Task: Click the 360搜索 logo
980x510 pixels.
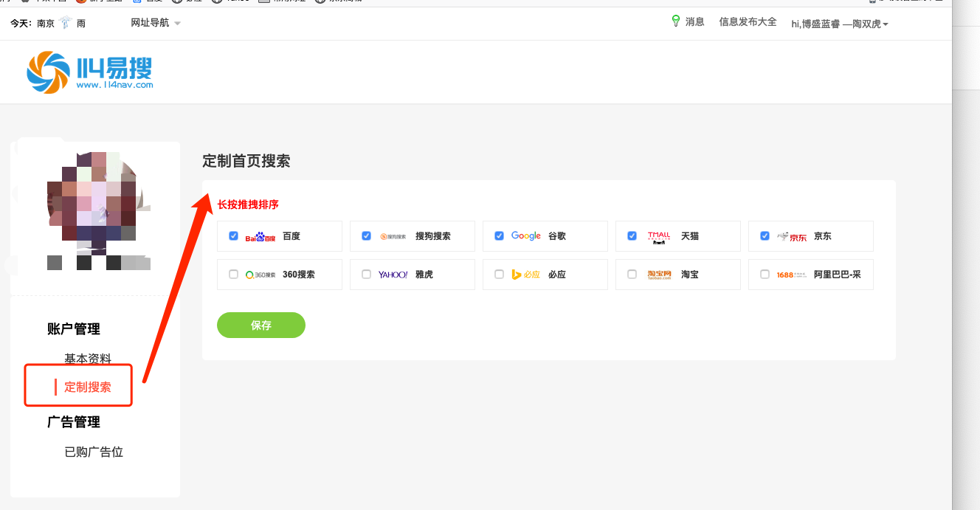Action: pyautogui.click(x=260, y=275)
